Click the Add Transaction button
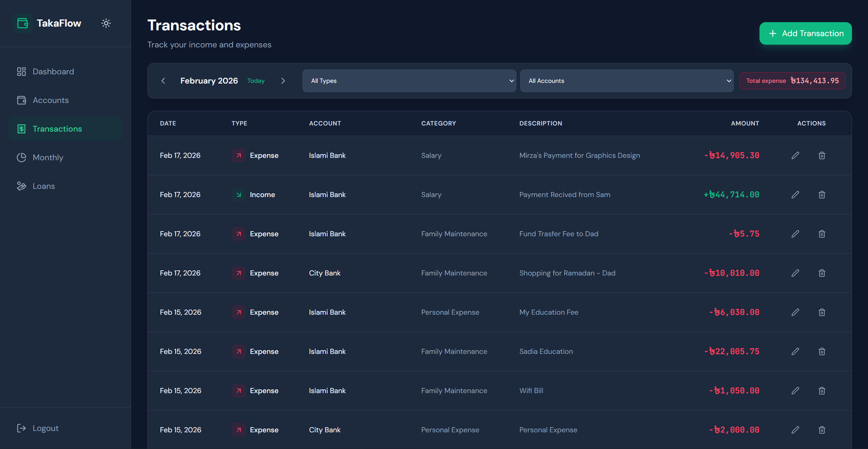Screen dimensions: 868x449 tap(805, 33)
